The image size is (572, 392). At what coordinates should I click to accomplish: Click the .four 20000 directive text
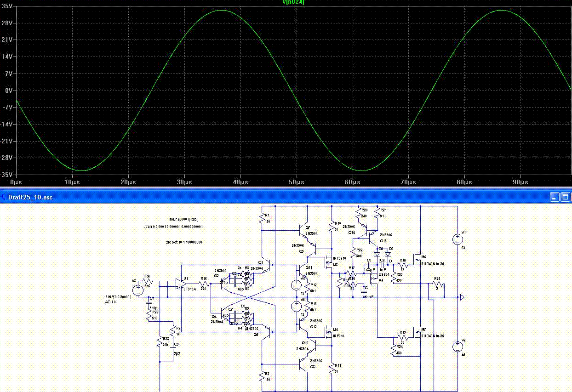point(184,219)
